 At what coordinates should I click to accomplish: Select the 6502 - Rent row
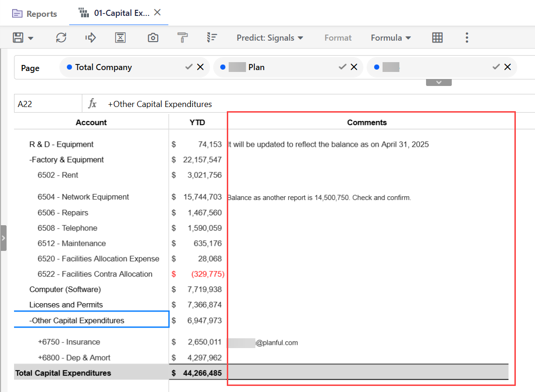[x=58, y=175]
